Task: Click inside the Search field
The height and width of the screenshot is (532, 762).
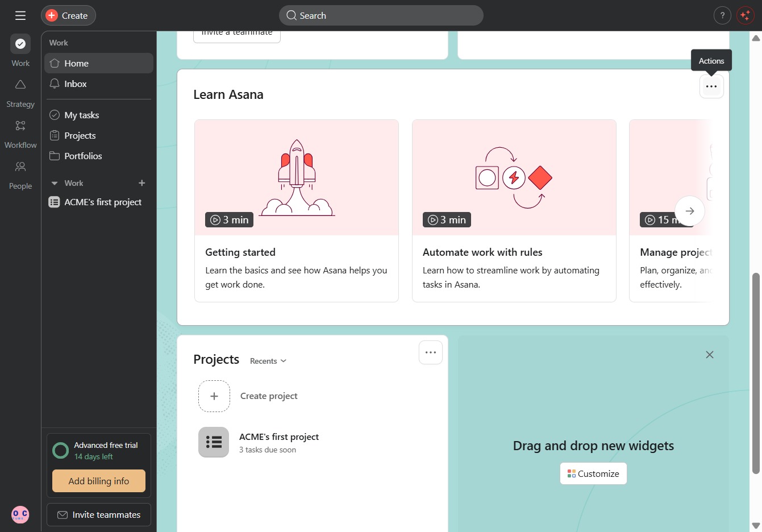Action: pos(381,15)
